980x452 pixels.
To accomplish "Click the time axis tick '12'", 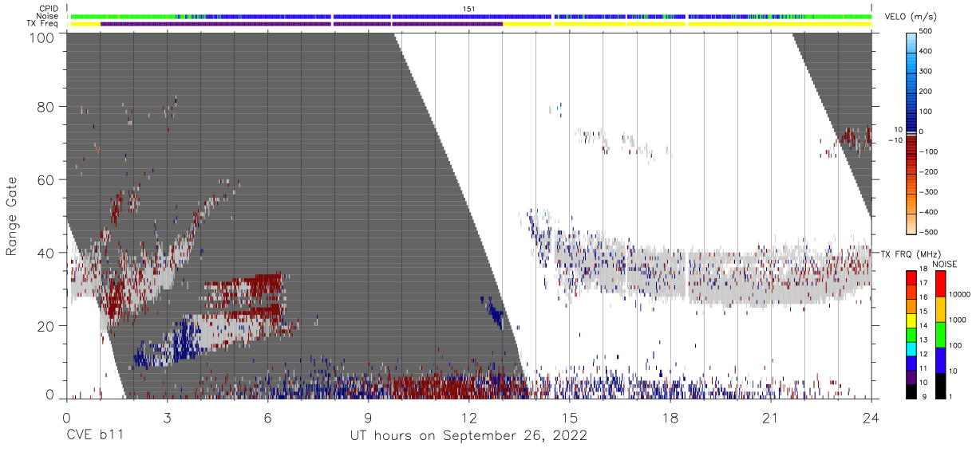I will tap(469, 418).
